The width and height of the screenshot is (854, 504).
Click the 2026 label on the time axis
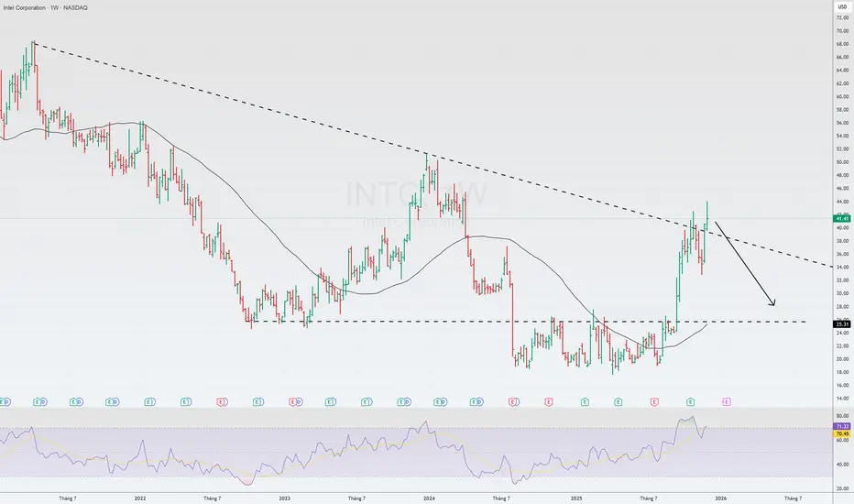720,498
